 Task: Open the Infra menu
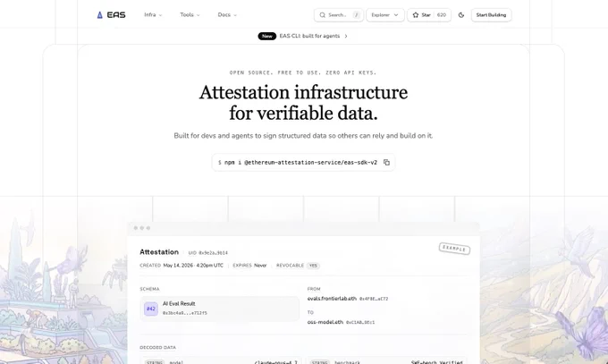[153, 14]
